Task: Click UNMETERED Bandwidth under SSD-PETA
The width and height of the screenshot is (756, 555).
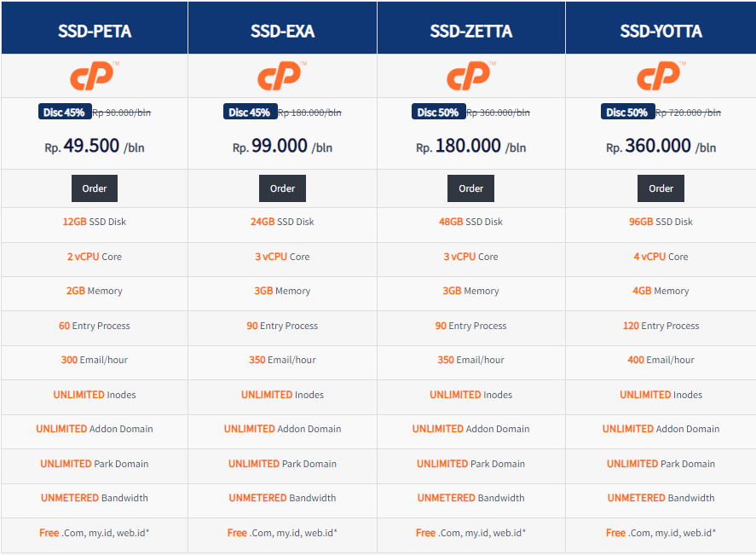Action: [x=94, y=498]
